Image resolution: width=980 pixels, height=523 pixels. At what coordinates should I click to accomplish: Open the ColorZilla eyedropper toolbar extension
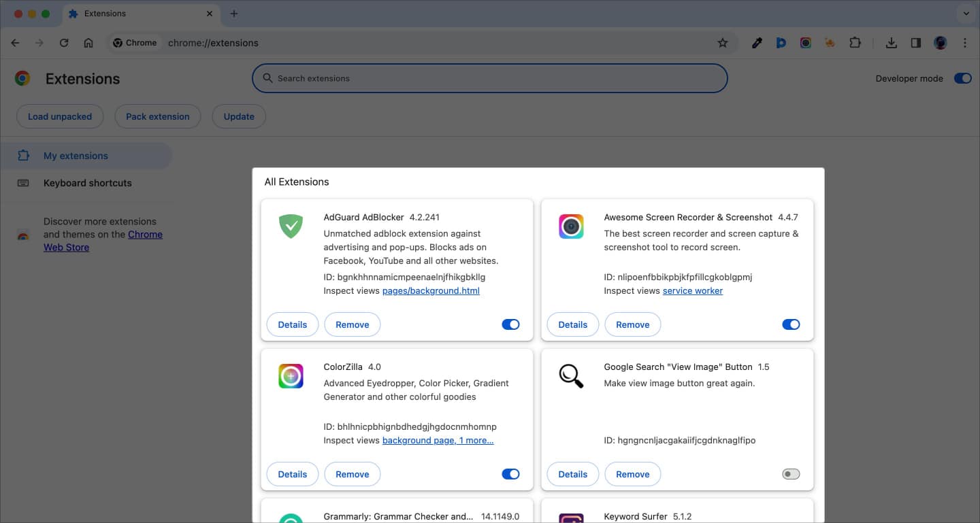(757, 43)
